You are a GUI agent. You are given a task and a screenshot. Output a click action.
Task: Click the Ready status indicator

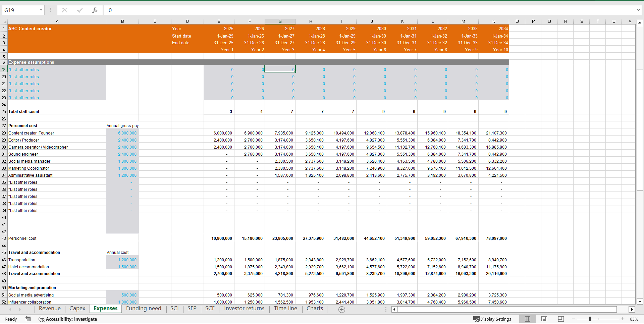click(11, 319)
